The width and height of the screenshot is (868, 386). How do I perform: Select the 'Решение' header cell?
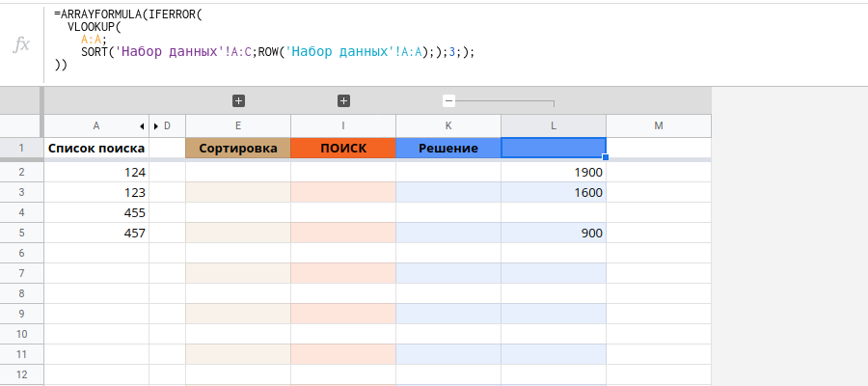pyautogui.click(x=448, y=148)
